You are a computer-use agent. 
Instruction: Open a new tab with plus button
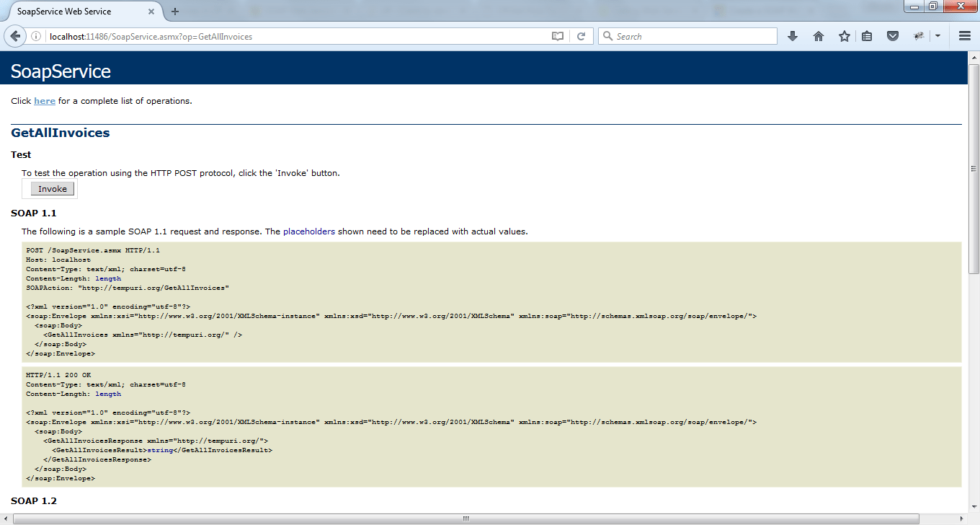(175, 12)
